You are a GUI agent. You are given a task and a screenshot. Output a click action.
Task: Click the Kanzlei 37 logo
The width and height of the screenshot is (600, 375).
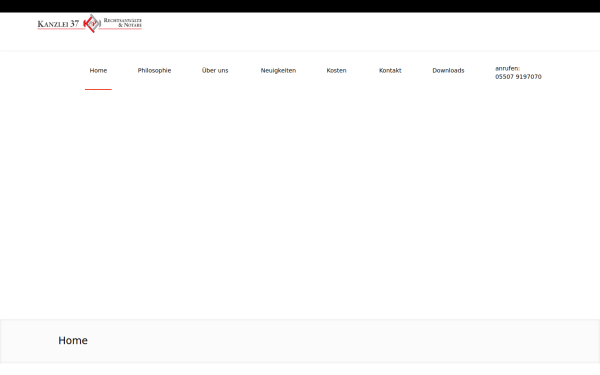90,23
